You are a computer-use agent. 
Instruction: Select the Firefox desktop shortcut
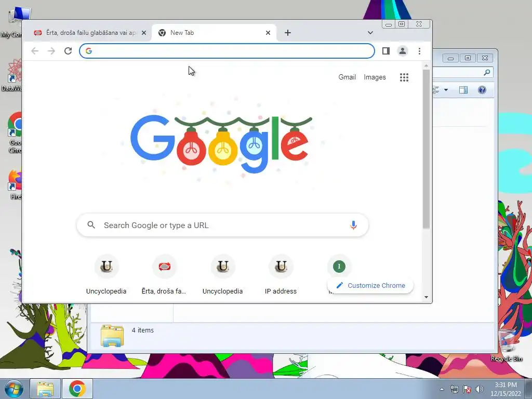coord(15,184)
